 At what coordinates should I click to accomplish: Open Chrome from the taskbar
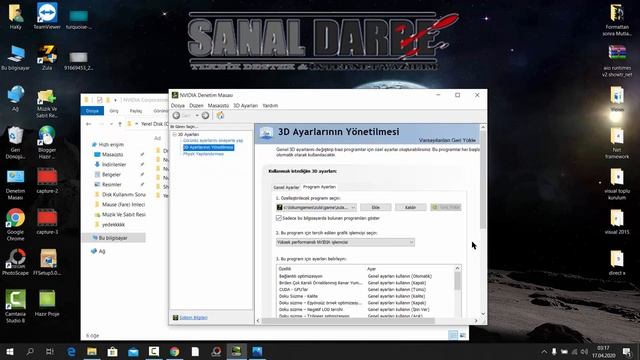(175, 351)
